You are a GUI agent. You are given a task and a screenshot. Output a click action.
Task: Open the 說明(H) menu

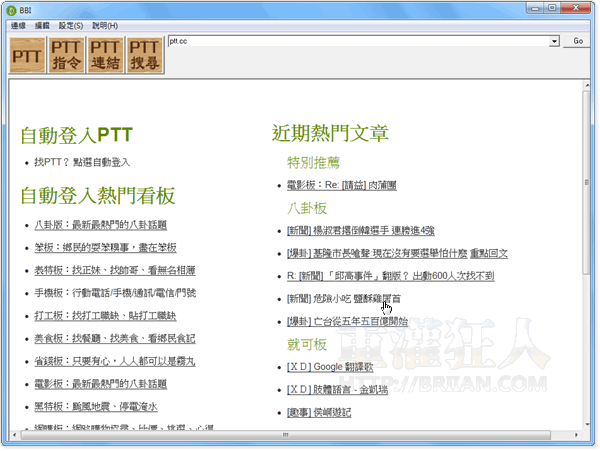tap(105, 26)
